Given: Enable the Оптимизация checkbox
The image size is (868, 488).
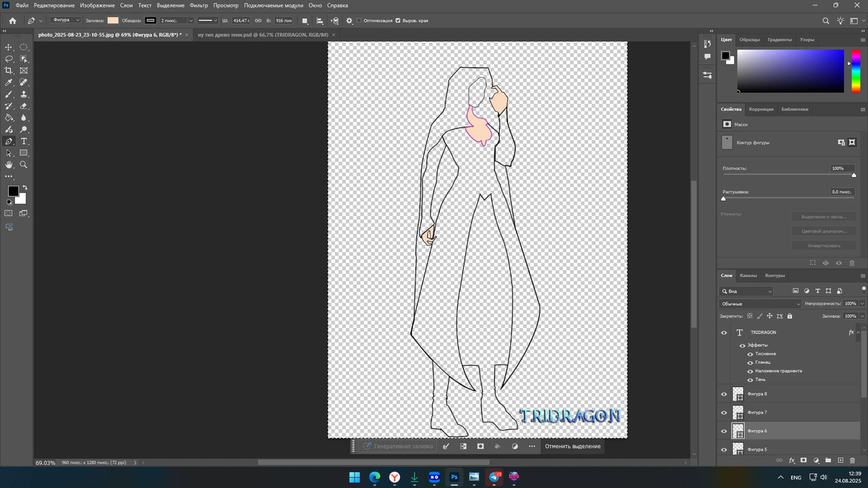Looking at the screenshot, I should [359, 21].
